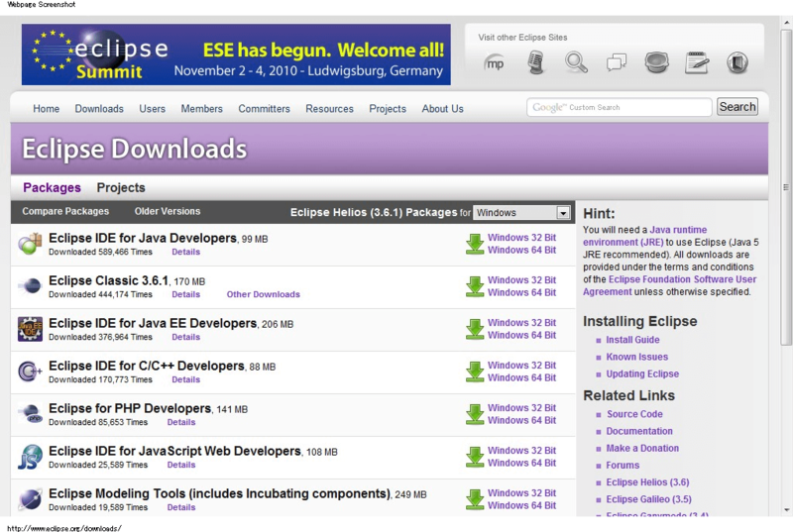Image resolution: width=793 pixels, height=532 pixels.
Task: Click the scrollbar down arrow
Action: 786,510
